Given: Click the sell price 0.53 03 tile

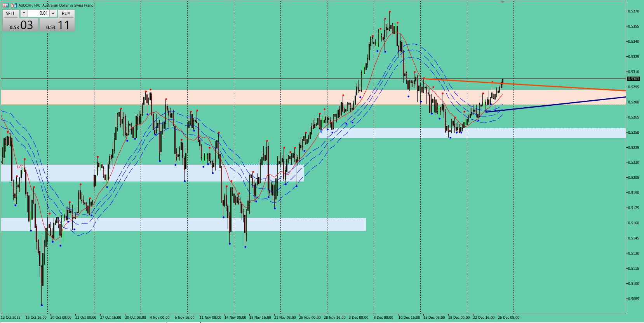Looking at the screenshot, I should [21, 25].
